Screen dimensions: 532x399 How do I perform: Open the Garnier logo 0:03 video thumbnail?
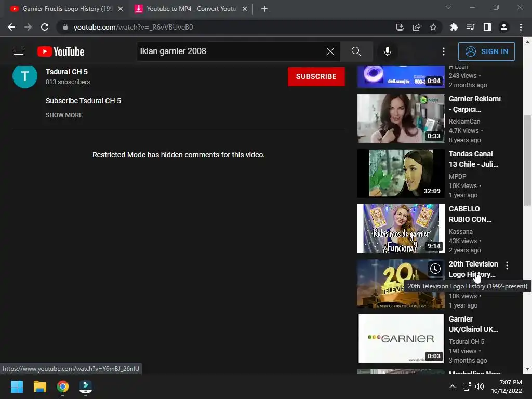click(401, 339)
